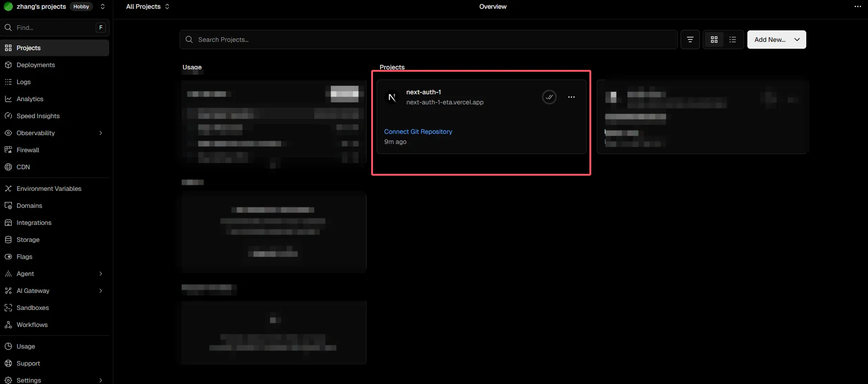
Task: Go to Deployments in the sidebar
Action: 54,65
